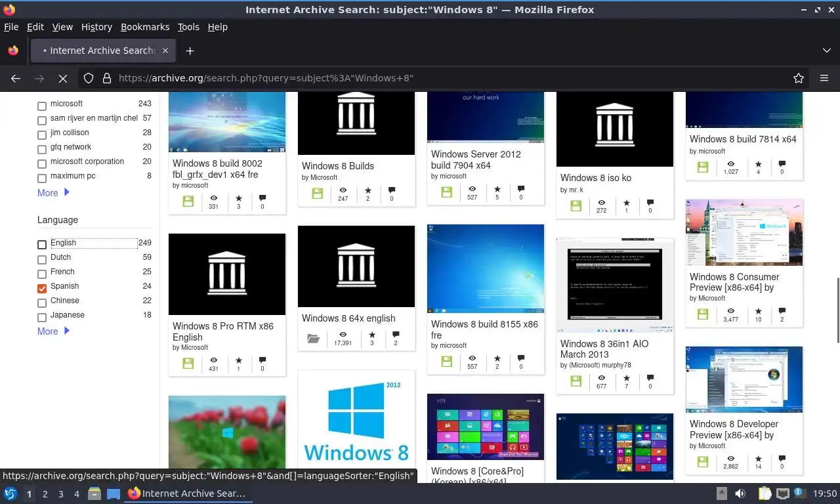Expand More under the Language list
This screenshot has height=504, width=840.
click(x=53, y=331)
